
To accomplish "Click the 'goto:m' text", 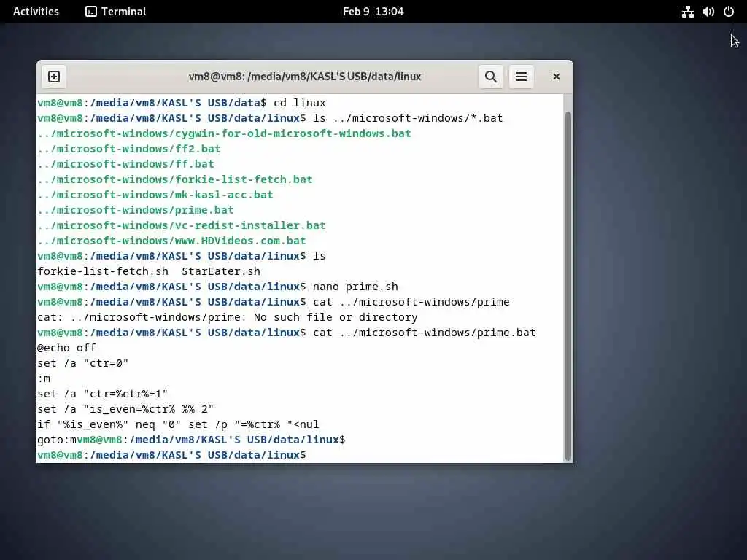I will [x=57, y=440].
